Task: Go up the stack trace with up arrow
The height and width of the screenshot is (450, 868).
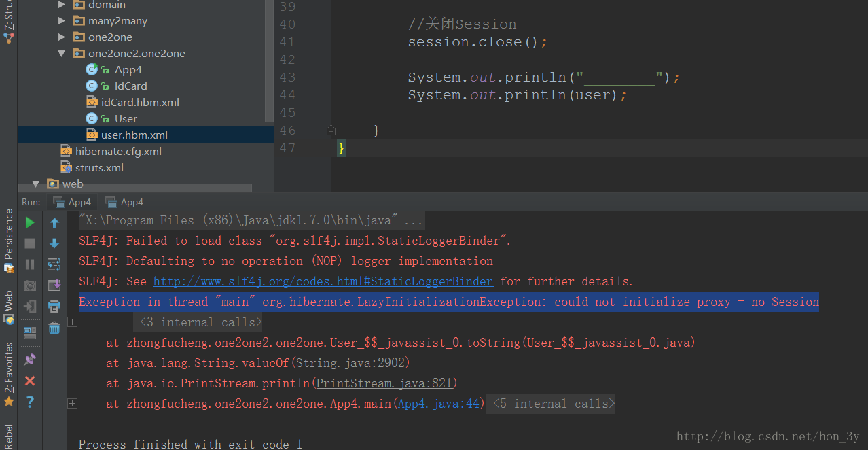Action: (54, 223)
